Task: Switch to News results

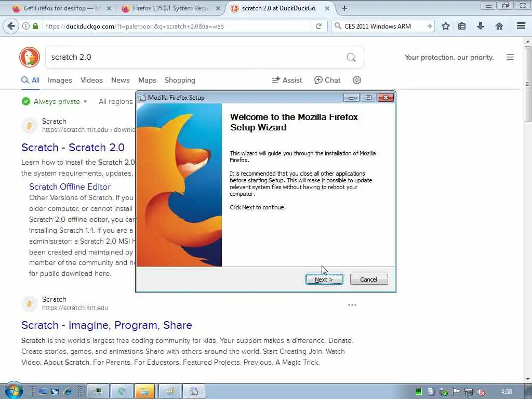Action: pyautogui.click(x=120, y=80)
